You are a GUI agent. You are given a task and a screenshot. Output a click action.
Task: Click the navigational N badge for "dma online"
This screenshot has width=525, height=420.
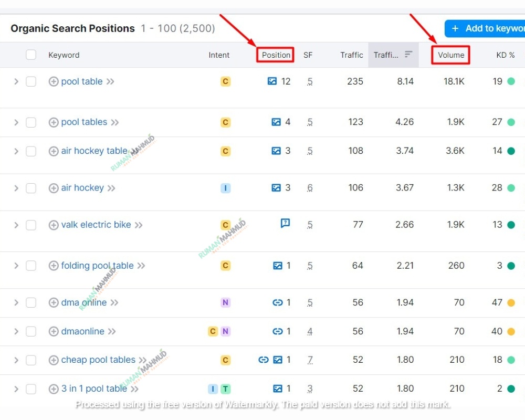pos(225,302)
